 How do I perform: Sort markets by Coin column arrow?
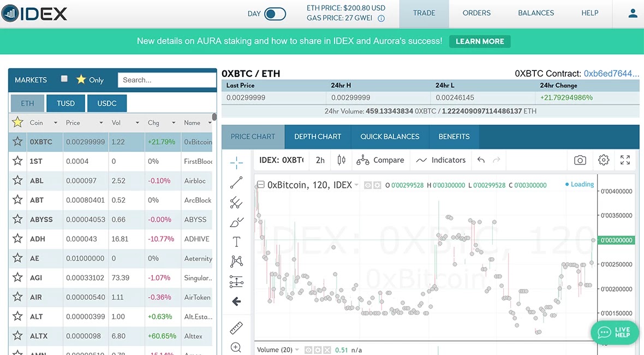click(56, 123)
